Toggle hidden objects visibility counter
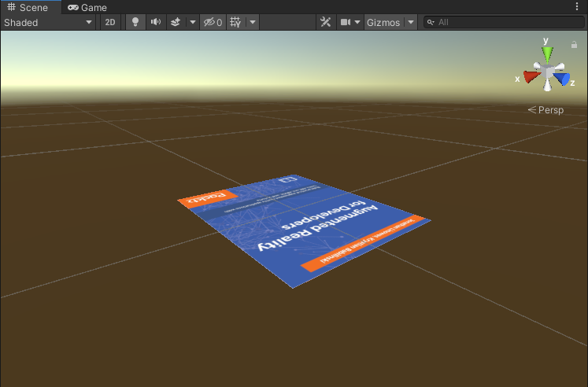The image size is (588, 387). click(213, 23)
